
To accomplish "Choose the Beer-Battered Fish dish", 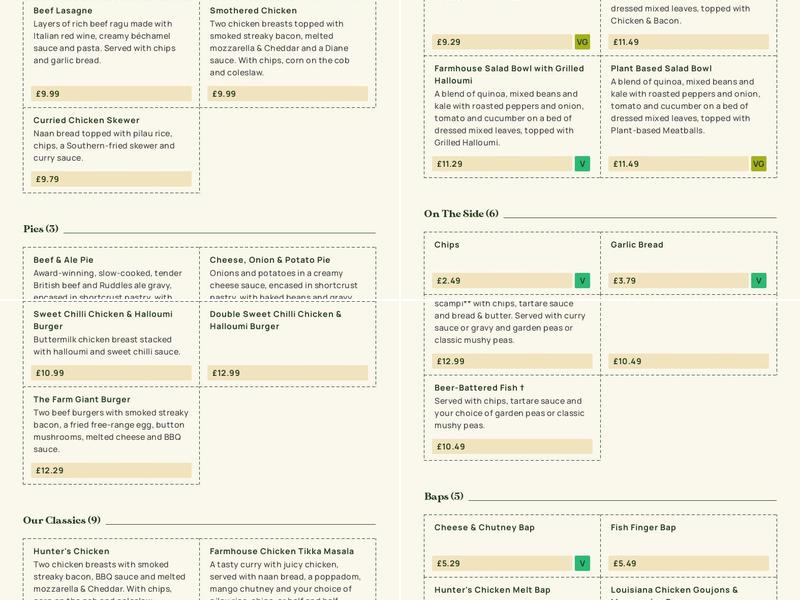I will point(479,388).
